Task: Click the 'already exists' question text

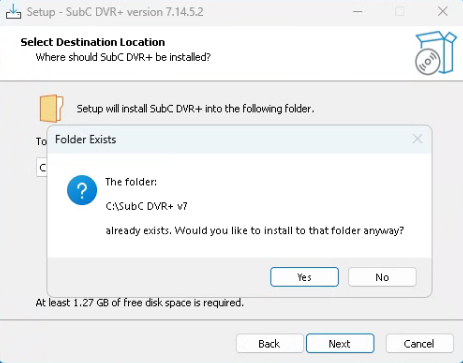Action: (x=255, y=230)
